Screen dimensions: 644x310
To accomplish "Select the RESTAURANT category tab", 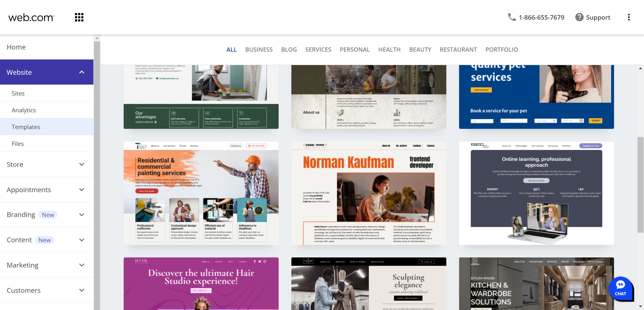I will point(458,49).
